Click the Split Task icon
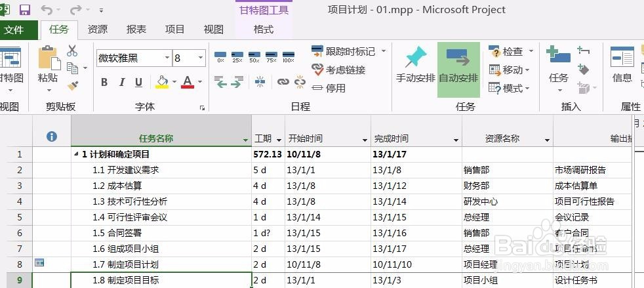This screenshot has width=644, height=288. (x=260, y=82)
